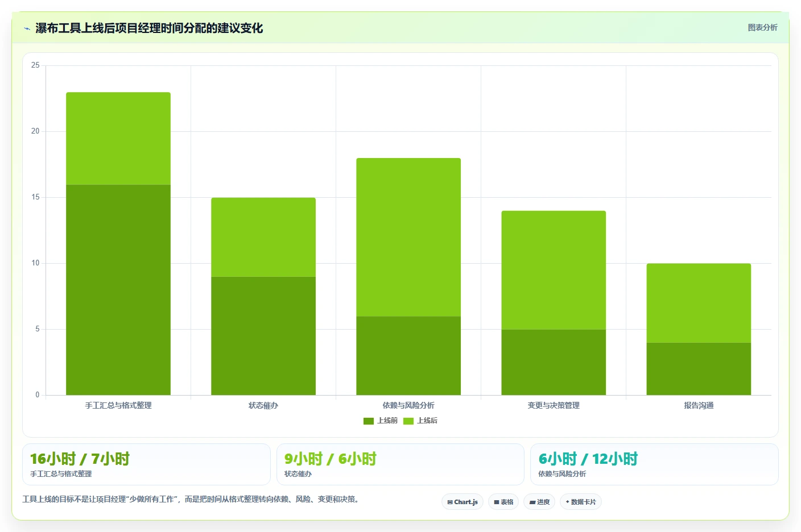Select the 上线后 bar segment for 报告沟通
This screenshot has height=532, width=801.
pos(699,303)
